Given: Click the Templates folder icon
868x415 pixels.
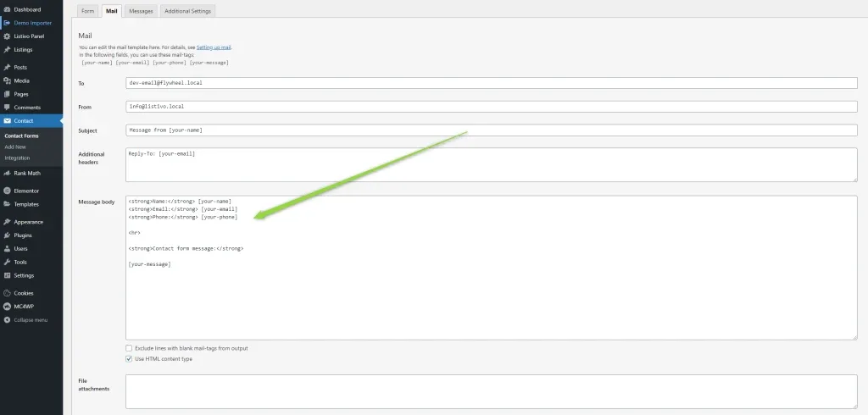Looking at the screenshot, I should coord(7,204).
